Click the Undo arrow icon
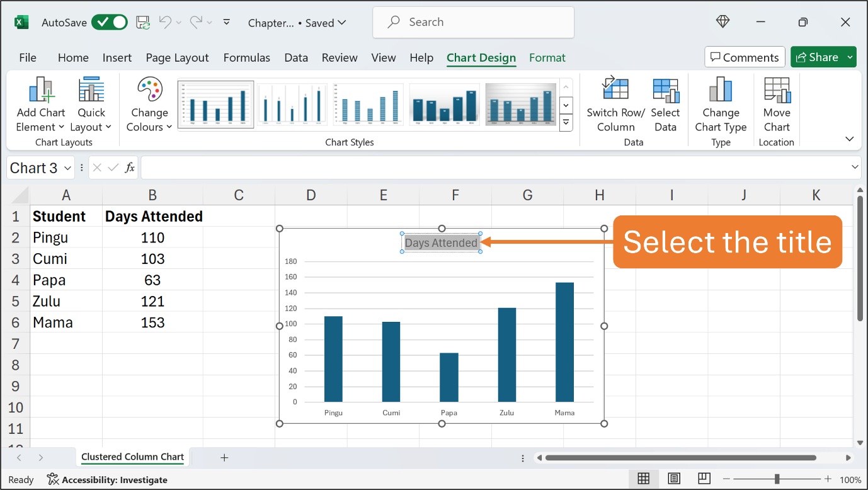The image size is (868, 490). (x=165, y=22)
